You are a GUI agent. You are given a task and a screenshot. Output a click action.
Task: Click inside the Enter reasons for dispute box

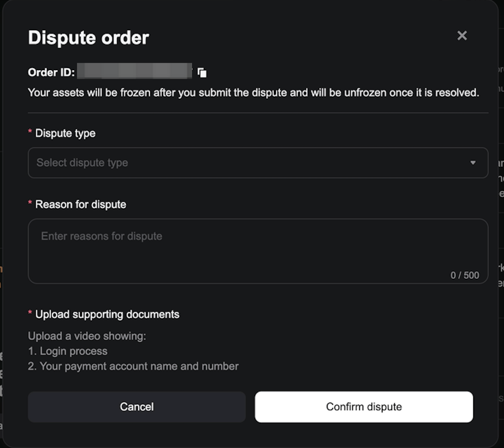tap(258, 249)
